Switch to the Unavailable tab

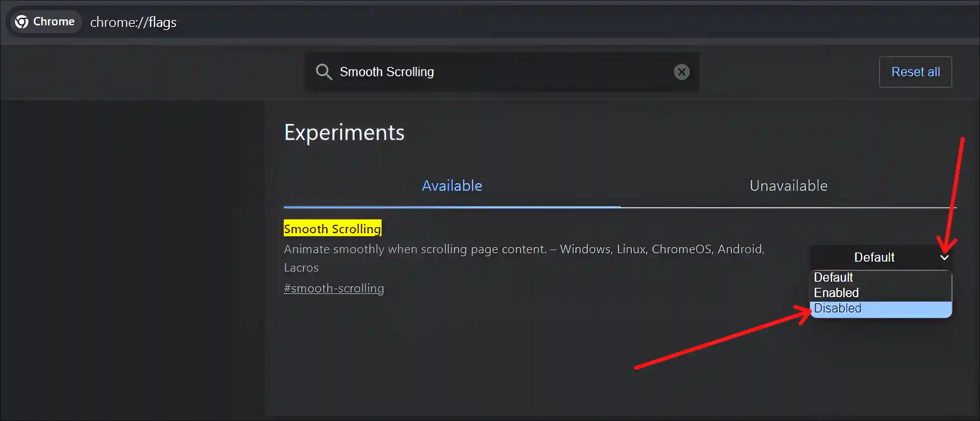pyautogui.click(x=788, y=186)
